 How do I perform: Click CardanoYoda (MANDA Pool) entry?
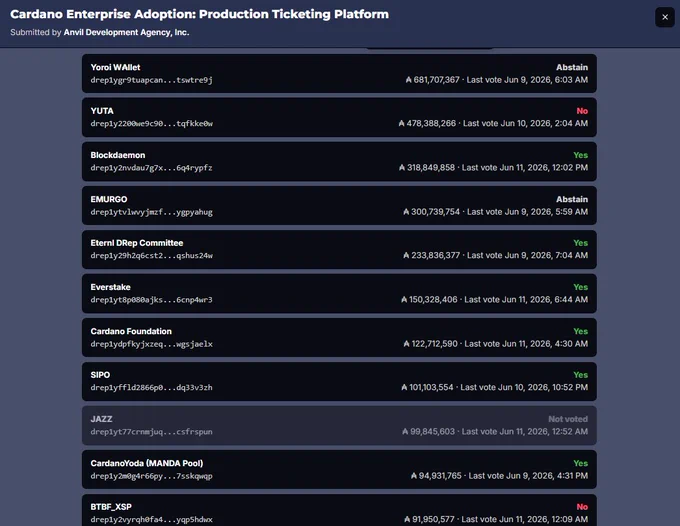click(x=339, y=469)
